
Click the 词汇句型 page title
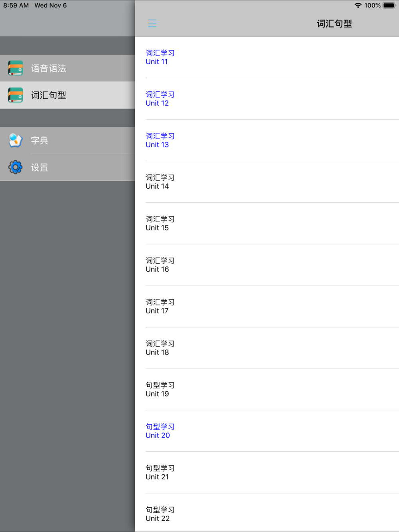coord(334,24)
